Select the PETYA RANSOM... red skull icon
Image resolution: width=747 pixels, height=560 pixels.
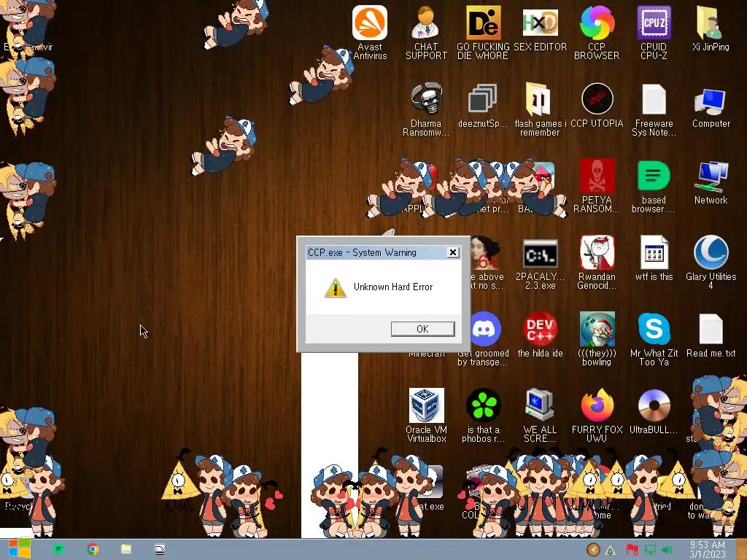(597, 186)
